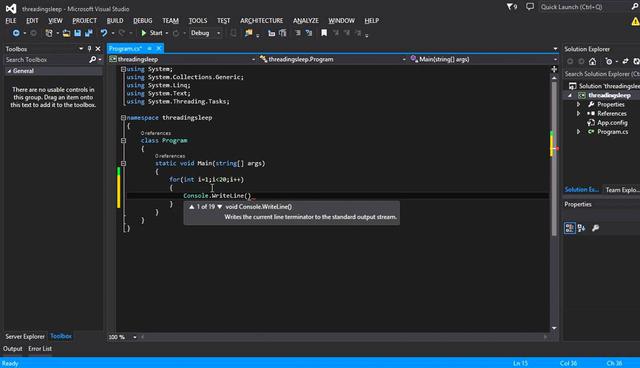This screenshot has height=368, width=640.
Task: Toggle the pin on Program.cs tab
Action: 149,49
